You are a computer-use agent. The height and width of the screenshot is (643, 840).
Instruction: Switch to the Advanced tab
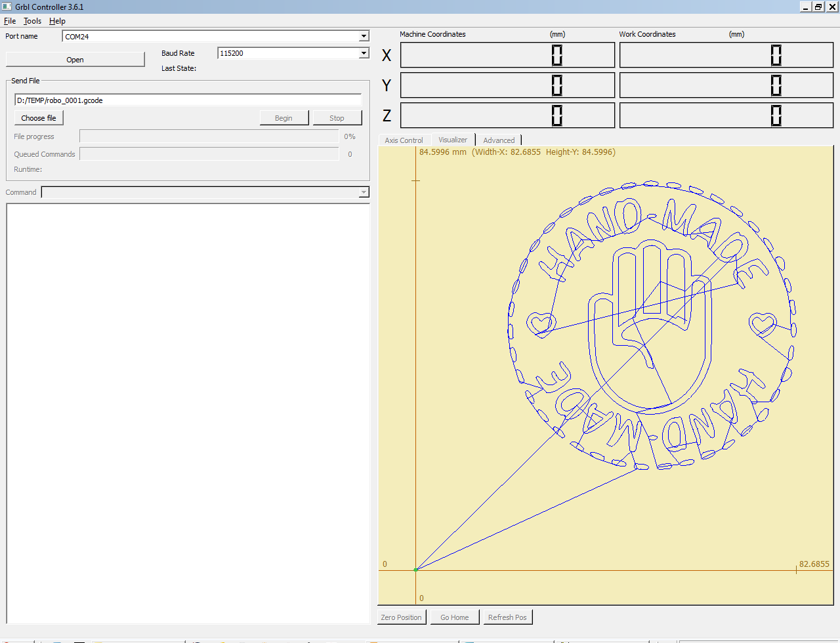[499, 140]
